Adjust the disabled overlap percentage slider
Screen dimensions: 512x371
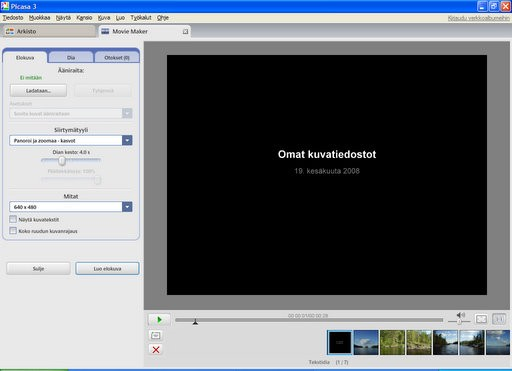[x=97, y=180]
